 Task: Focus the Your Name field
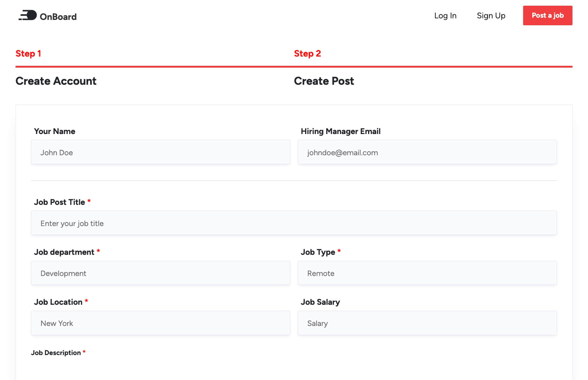(x=160, y=152)
